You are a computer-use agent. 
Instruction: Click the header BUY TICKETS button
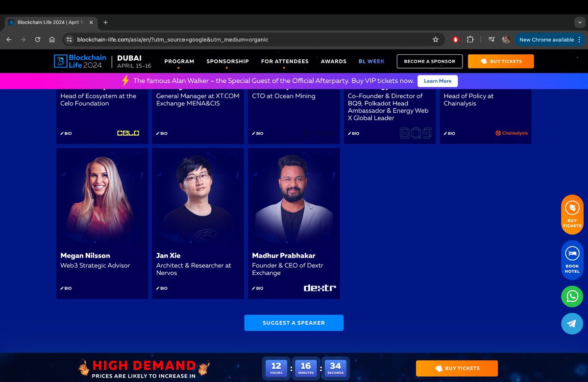click(501, 61)
